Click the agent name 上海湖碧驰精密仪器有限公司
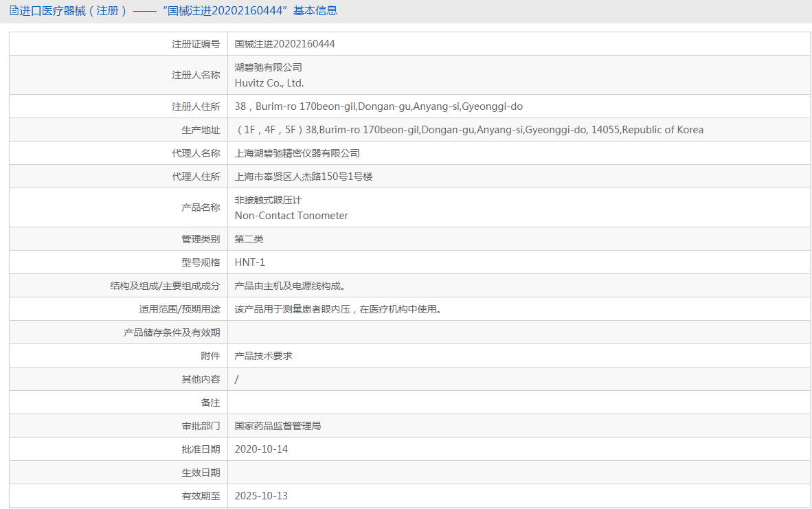 click(297, 153)
